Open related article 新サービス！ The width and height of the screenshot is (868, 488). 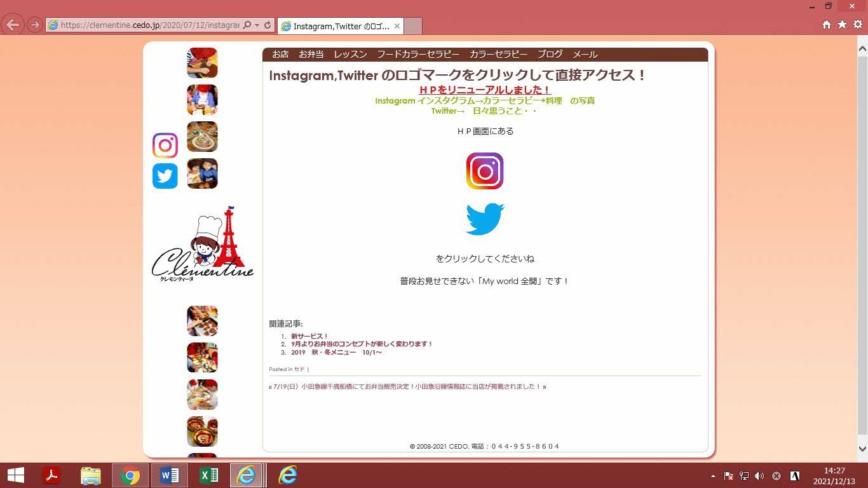click(309, 336)
